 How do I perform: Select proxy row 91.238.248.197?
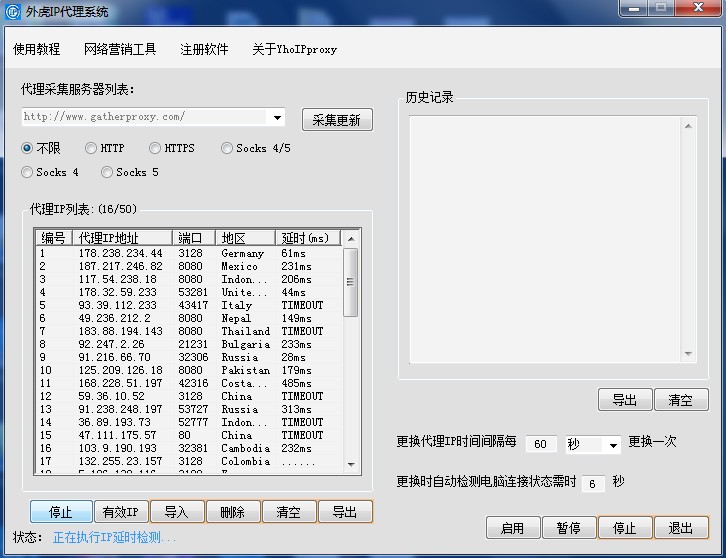coord(189,409)
